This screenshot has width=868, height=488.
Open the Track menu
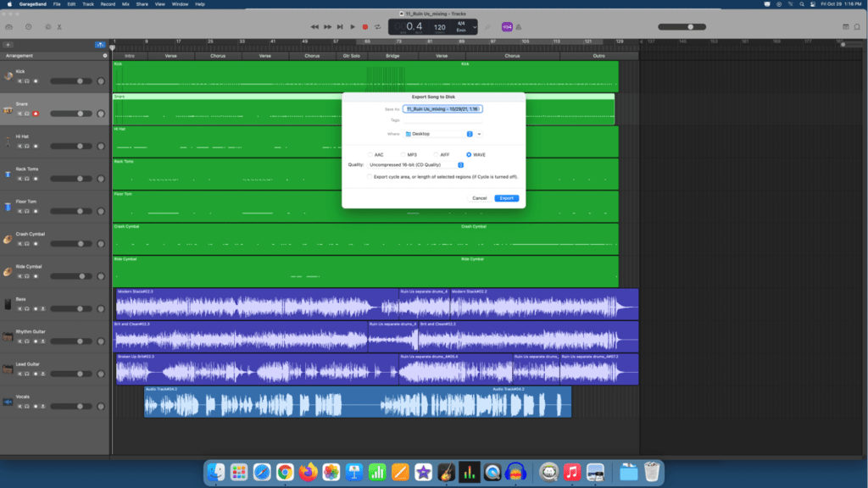(x=90, y=4)
